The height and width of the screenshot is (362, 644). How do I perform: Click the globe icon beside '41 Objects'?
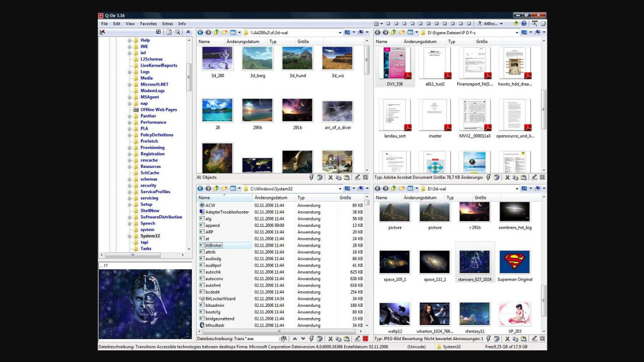pos(320,178)
